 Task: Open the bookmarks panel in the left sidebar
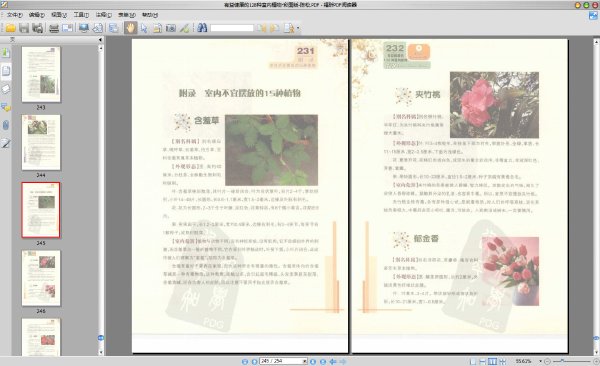[6, 52]
